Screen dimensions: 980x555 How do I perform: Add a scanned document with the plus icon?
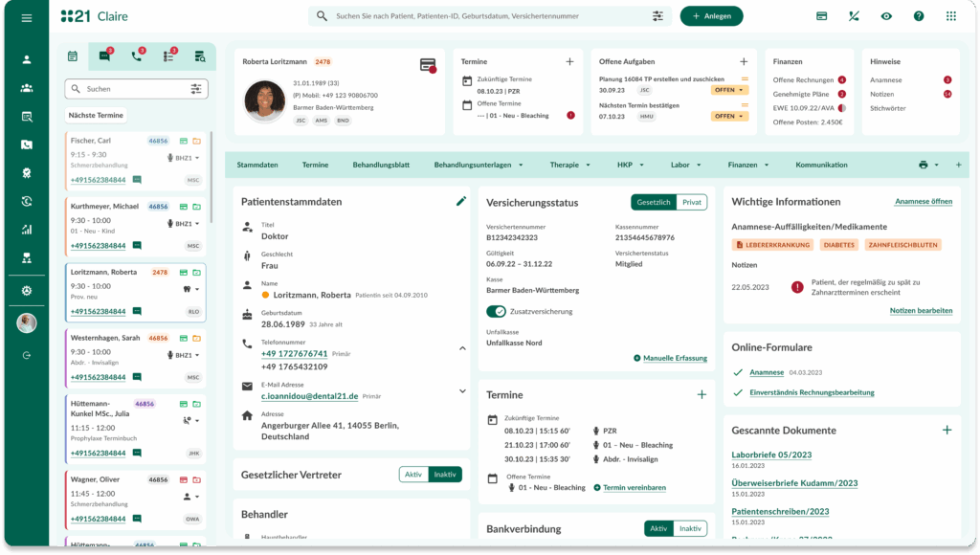[x=947, y=431]
